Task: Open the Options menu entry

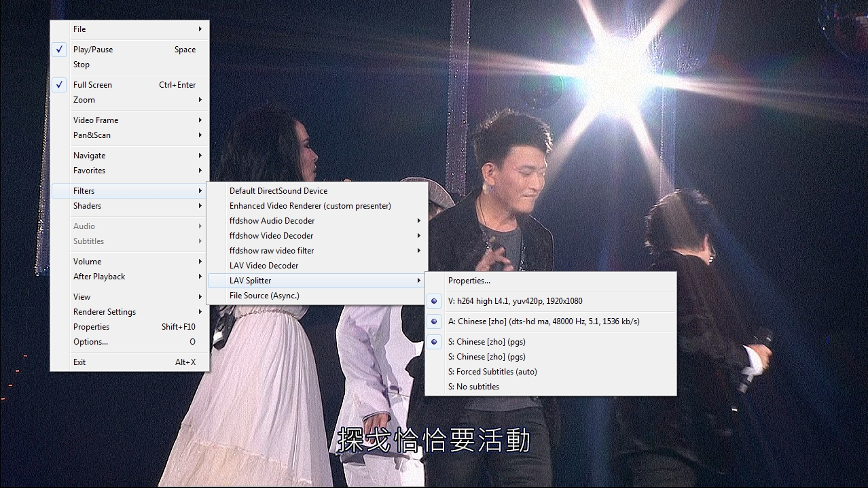Action: pos(90,342)
